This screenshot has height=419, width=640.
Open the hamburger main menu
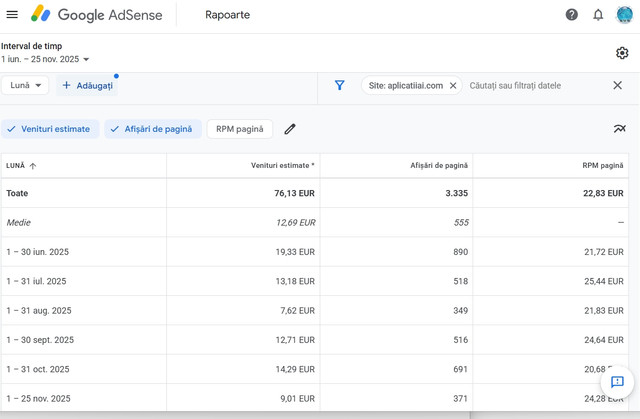(x=12, y=15)
